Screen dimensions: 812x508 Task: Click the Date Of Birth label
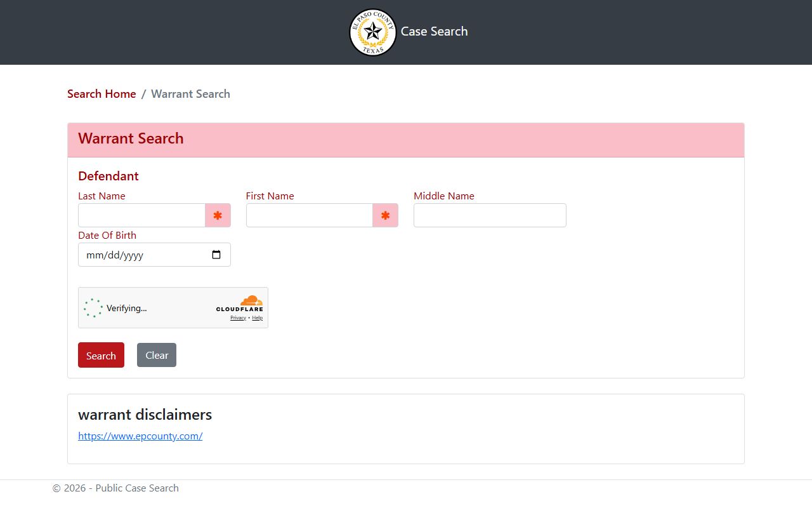click(107, 236)
